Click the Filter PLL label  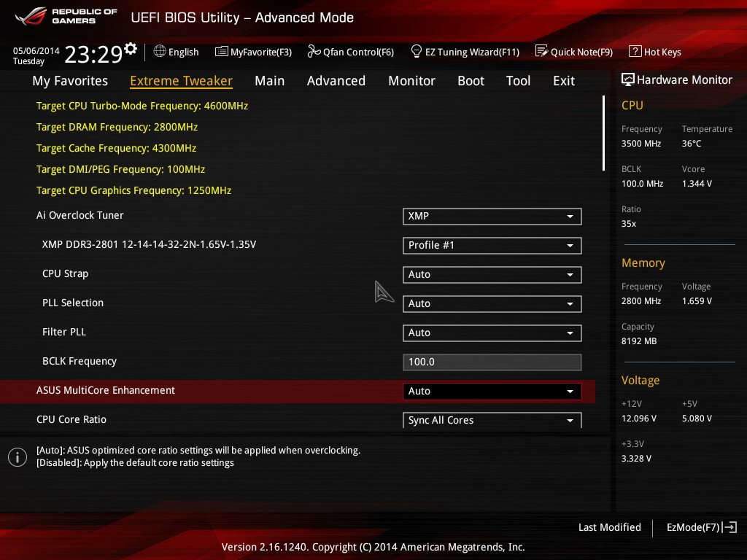tap(64, 332)
